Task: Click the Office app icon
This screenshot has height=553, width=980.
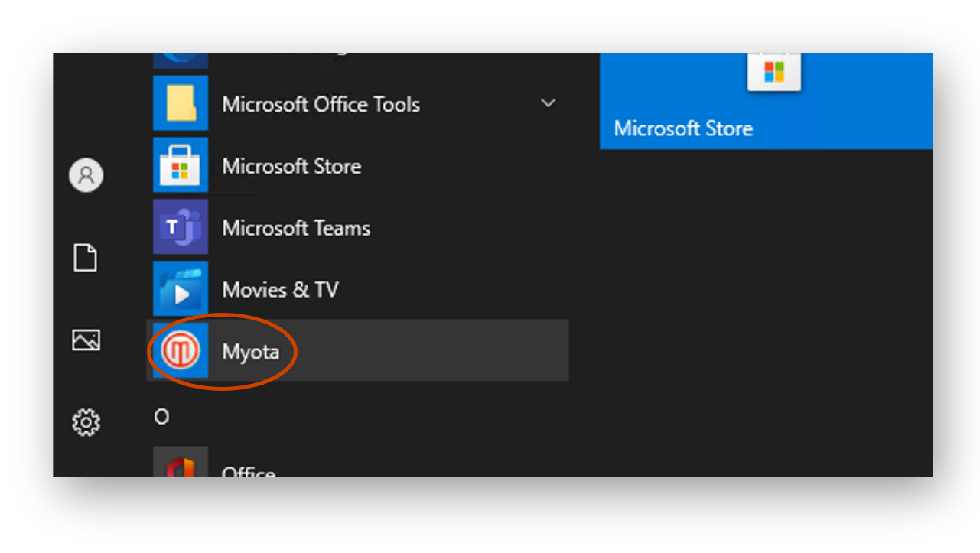Action: point(181,462)
